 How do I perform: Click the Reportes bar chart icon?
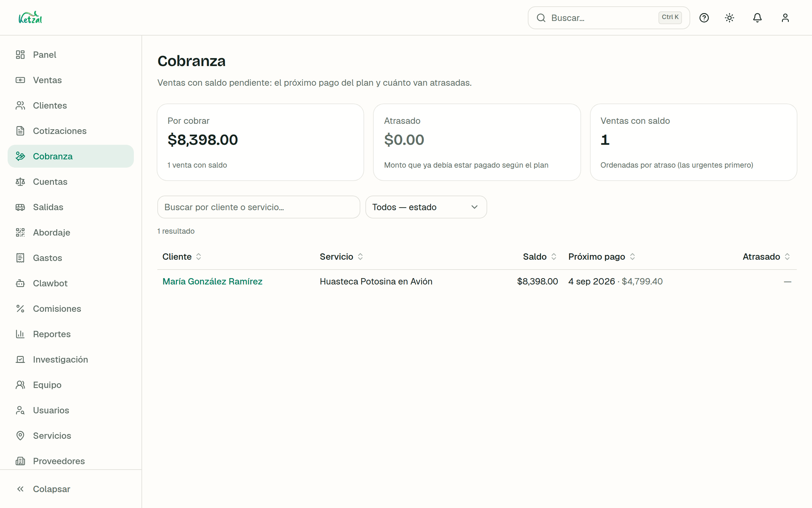click(20, 334)
